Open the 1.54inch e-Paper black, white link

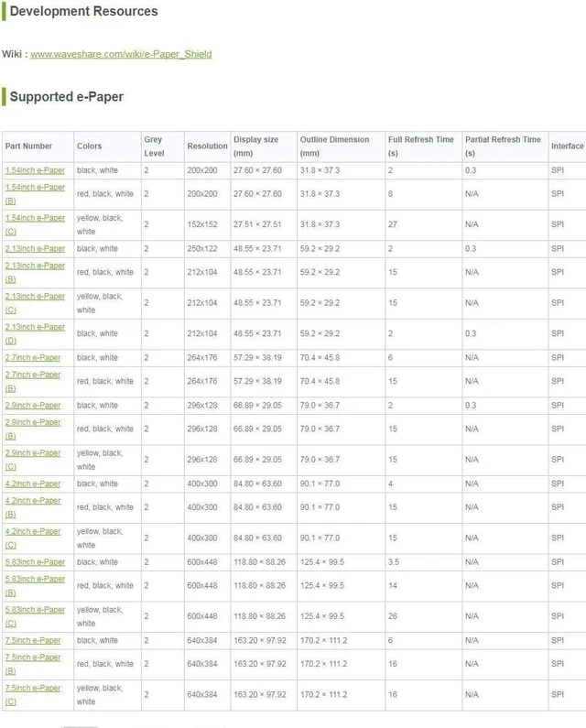point(35,170)
